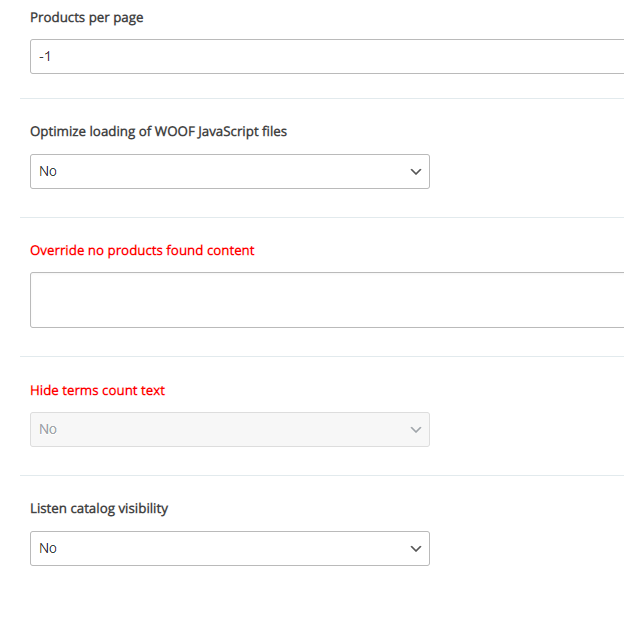Click the greyed No value under Hide terms count
Viewport: 624px width, 619px height.
[x=48, y=429]
